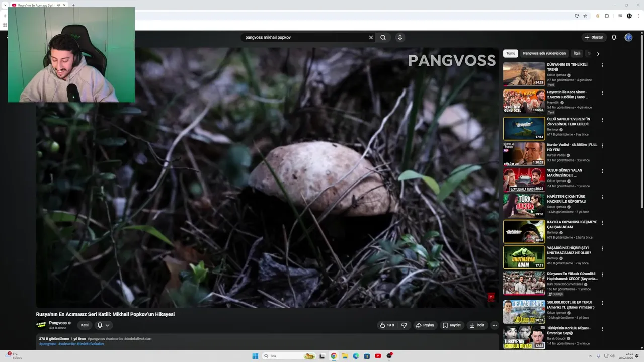644x362 pixels.
Task: Open options for HAPİSTEN ÇIKAN TÜRK HACKER video
Action: pos(602,197)
